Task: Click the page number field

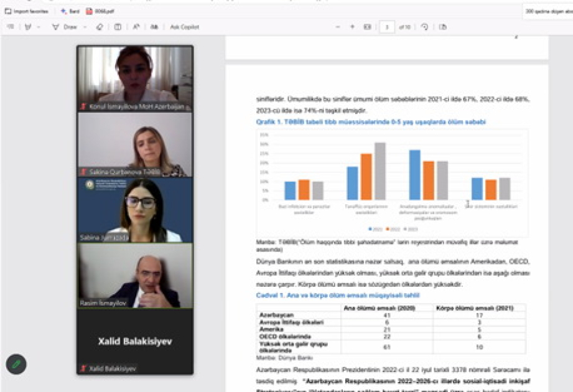Action: (x=387, y=27)
